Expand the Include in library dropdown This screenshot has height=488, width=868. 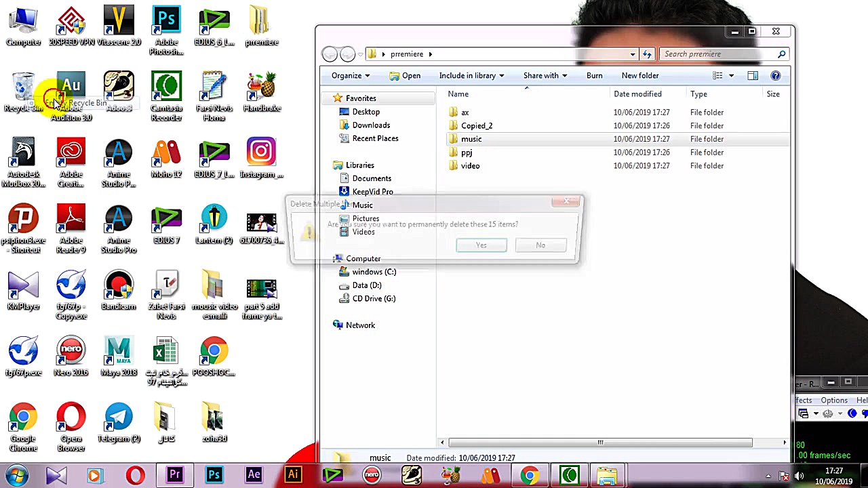pyautogui.click(x=471, y=75)
